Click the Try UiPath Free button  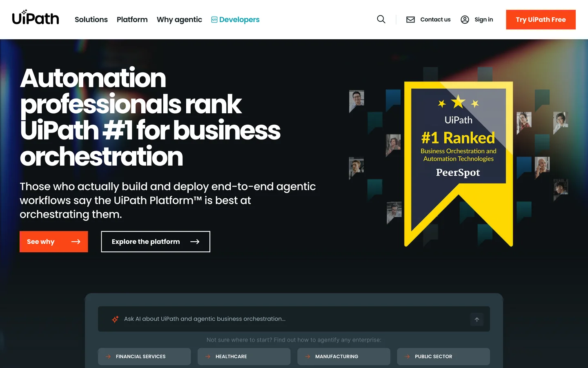(x=541, y=20)
